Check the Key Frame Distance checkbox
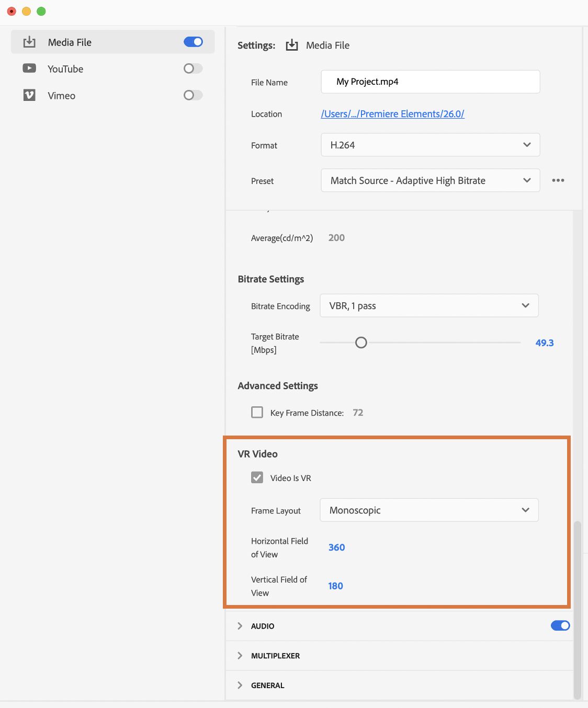 (x=257, y=413)
